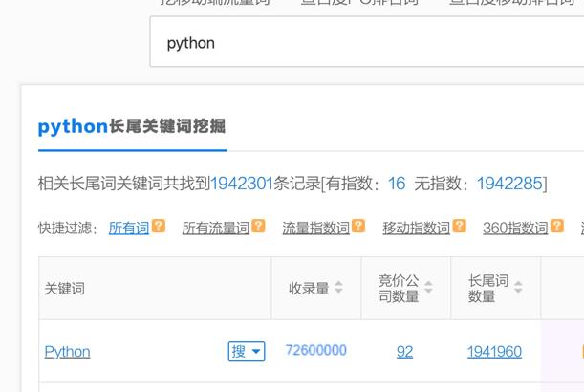Click the 92 bidding companies link

(404, 351)
